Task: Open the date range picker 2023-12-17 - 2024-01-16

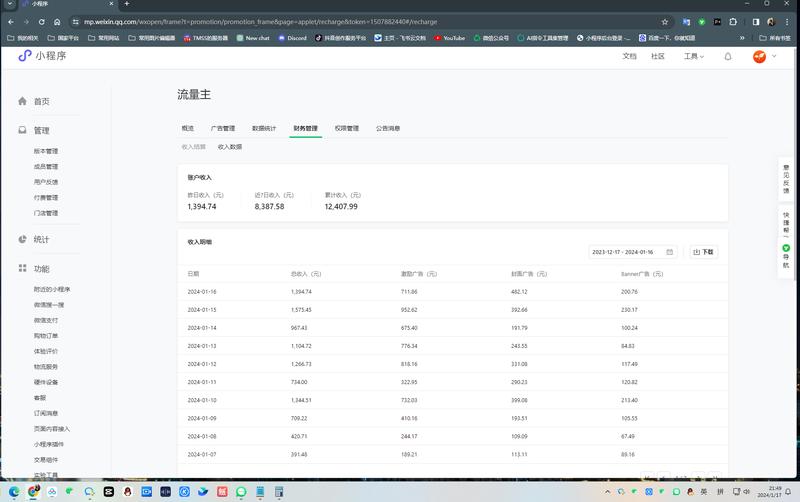Action: (633, 252)
